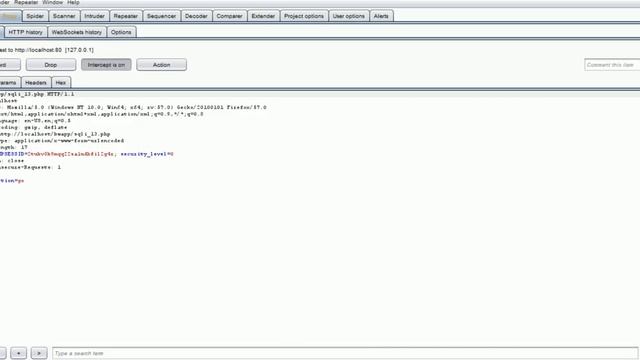
Task: Click the Referer URL line sqli_13.php
Action: coord(55,134)
